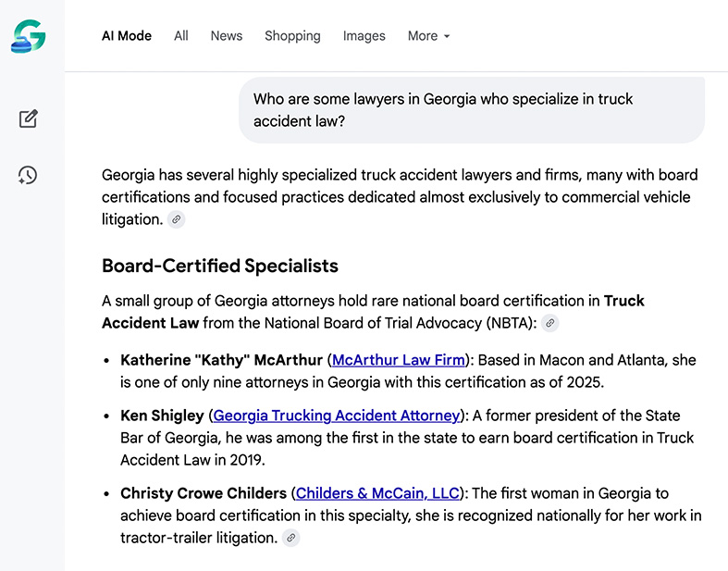Click the source link icon after 'litigation.'
The image size is (728, 571).
(x=176, y=220)
